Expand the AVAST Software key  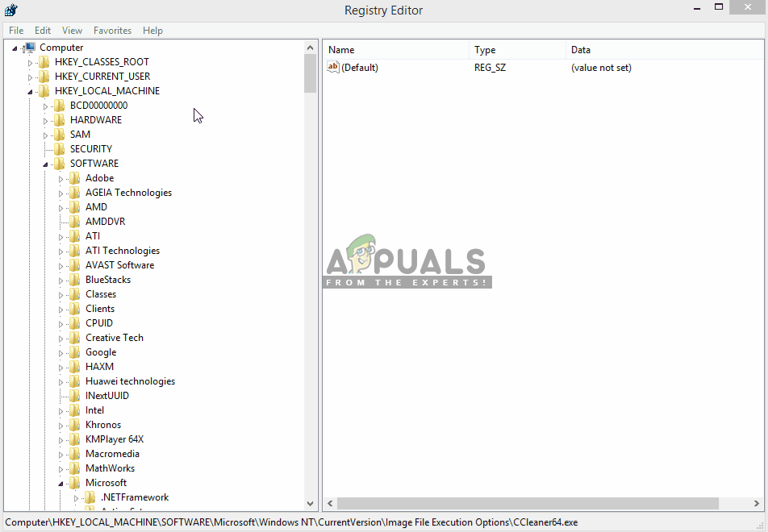pyautogui.click(x=61, y=266)
